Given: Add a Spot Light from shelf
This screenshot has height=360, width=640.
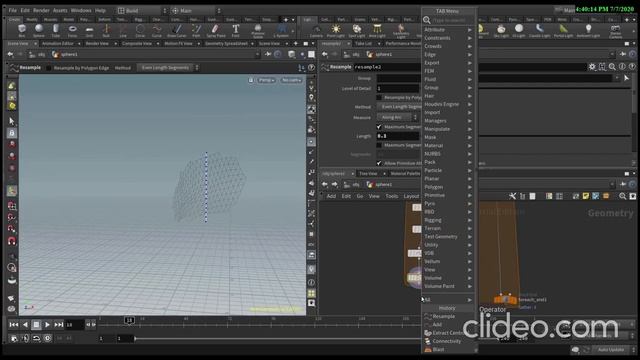Looking at the screenshot, I should click(357, 30).
